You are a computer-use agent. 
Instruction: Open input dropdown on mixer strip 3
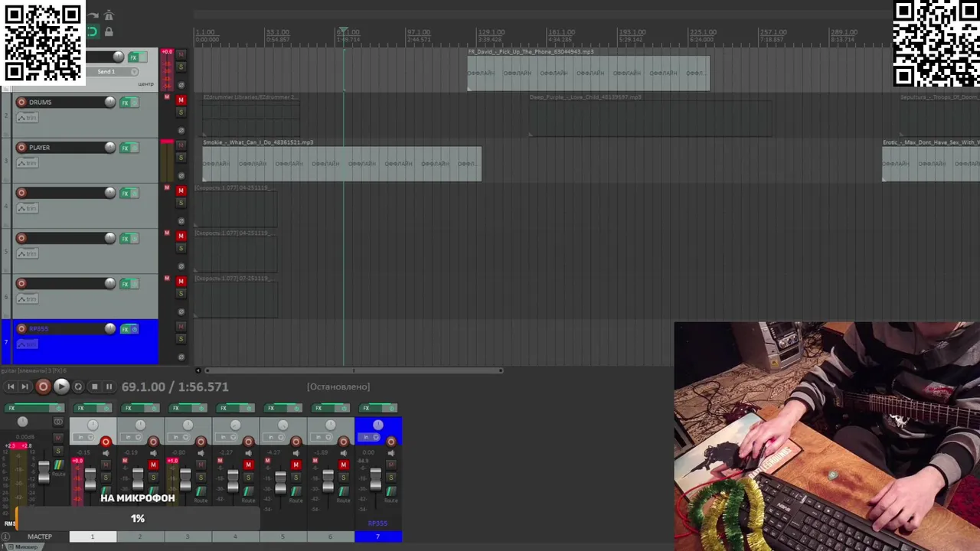(179, 438)
